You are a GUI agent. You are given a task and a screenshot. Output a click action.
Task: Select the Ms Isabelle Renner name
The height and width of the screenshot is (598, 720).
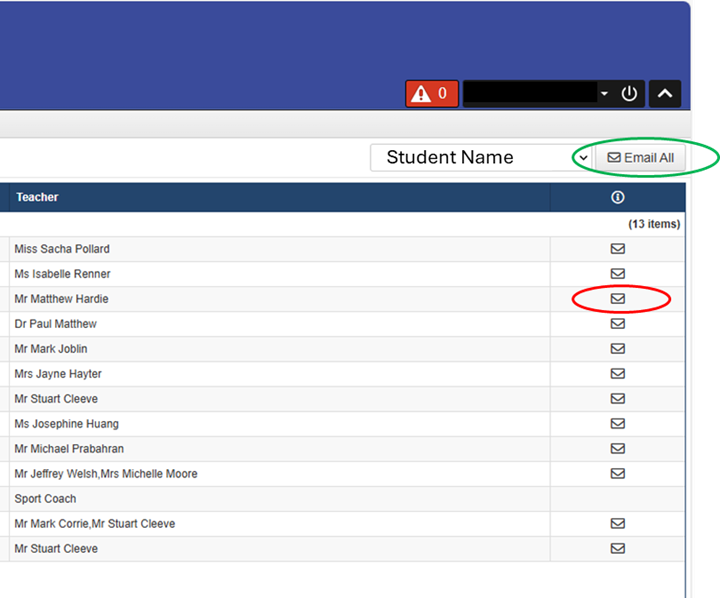click(62, 274)
